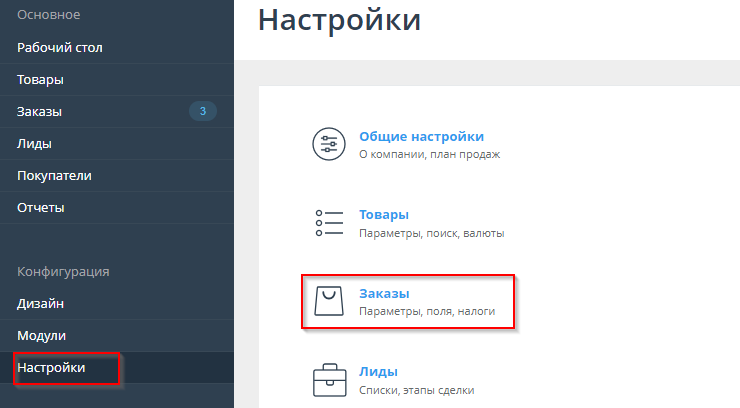This screenshot has height=408, width=740.
Task: Open Модули under Конфигурация
Action: (x=41, y=335)
